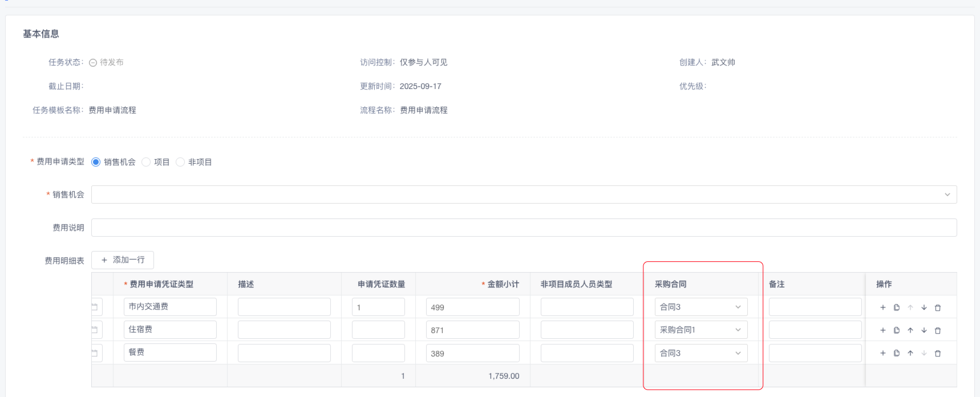Delete the 餐费 row with its trash icon
This screenshot has width=980, height=397.
(x=937, y=354)
